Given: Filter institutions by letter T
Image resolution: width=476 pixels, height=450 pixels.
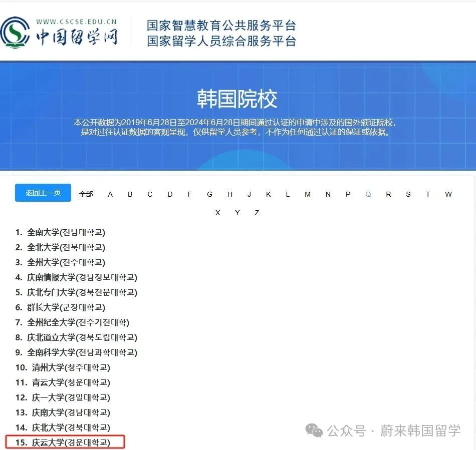Looking at the screenshot, I should pyautogui.click(x=428, y=194).
